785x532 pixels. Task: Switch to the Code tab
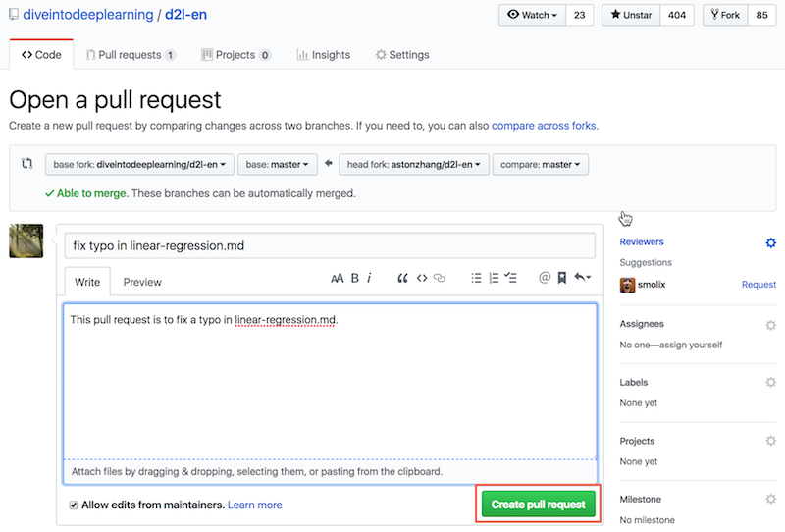(41, 55)
